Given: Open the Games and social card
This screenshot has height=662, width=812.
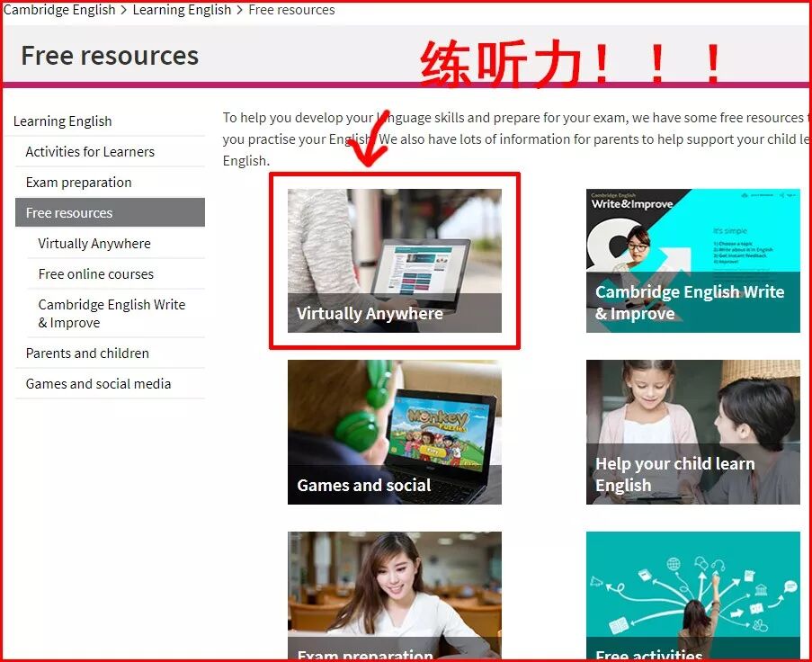Looking at the screenshot, I should [x=395, y=432].
